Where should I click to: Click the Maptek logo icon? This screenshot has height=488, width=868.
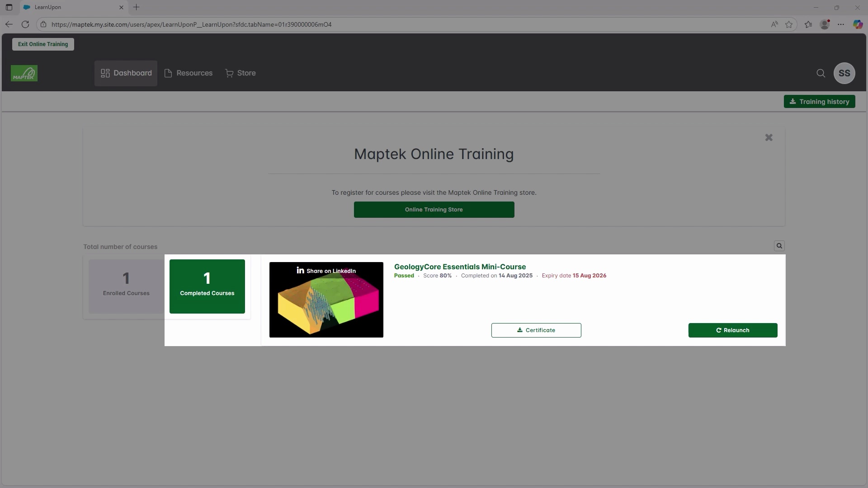point(24,73)
